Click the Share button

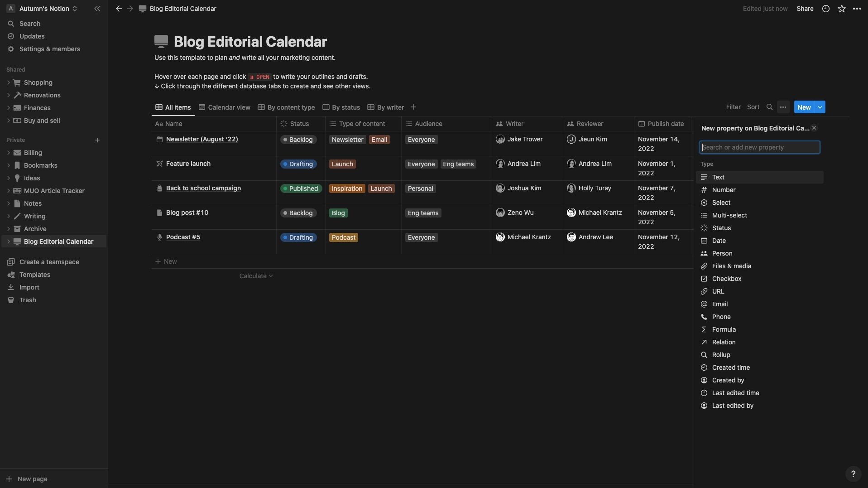(x=805, y=9)
